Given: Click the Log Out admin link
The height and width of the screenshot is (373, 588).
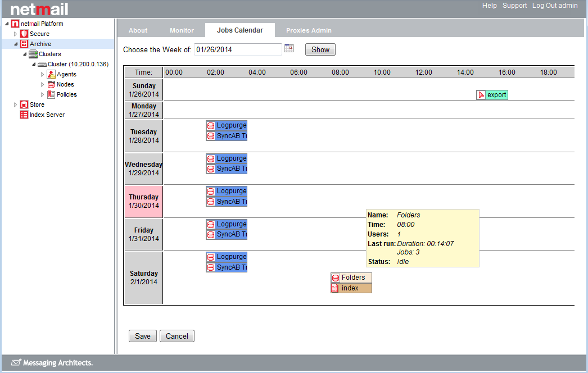Looking at the screenshot, I should pos(555,6).
